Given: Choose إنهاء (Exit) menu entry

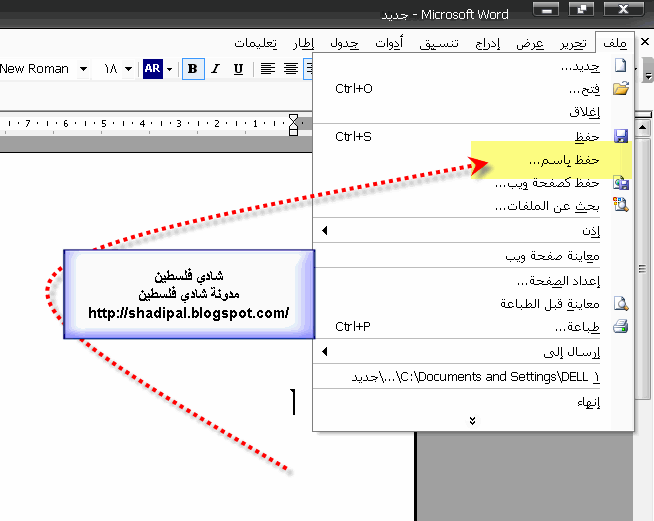Looking at the screenshot, I should (x=473, y=402).
